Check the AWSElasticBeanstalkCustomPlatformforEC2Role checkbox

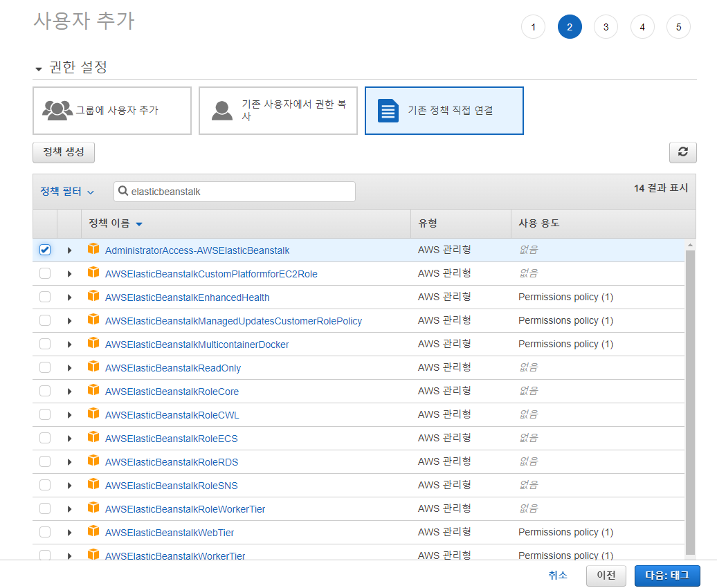45,273
